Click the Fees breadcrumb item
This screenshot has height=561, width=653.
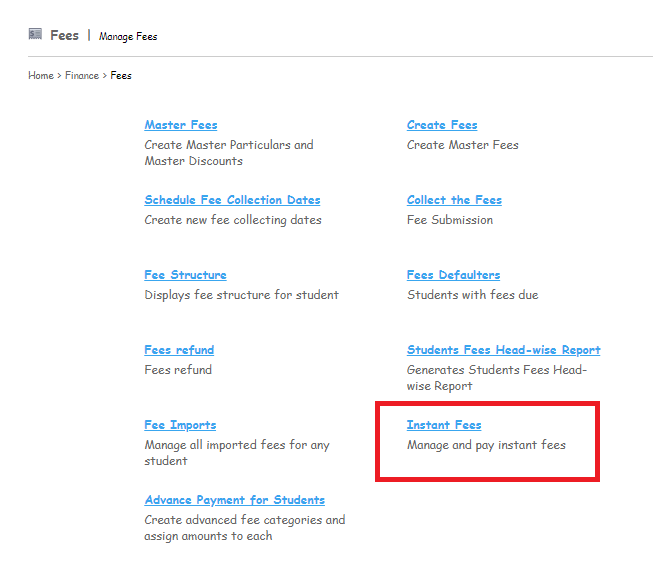[x=121, y=75]
